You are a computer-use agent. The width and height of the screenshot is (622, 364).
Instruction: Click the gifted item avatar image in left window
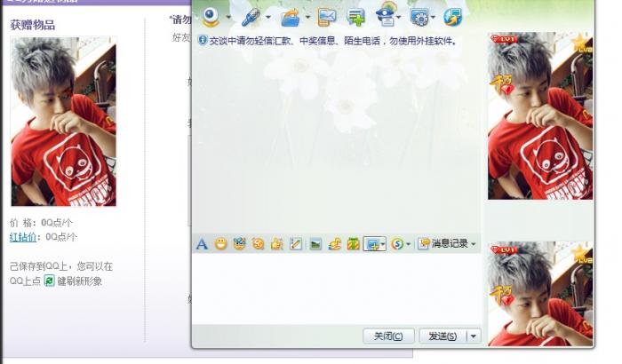click(x=63, y=122)
